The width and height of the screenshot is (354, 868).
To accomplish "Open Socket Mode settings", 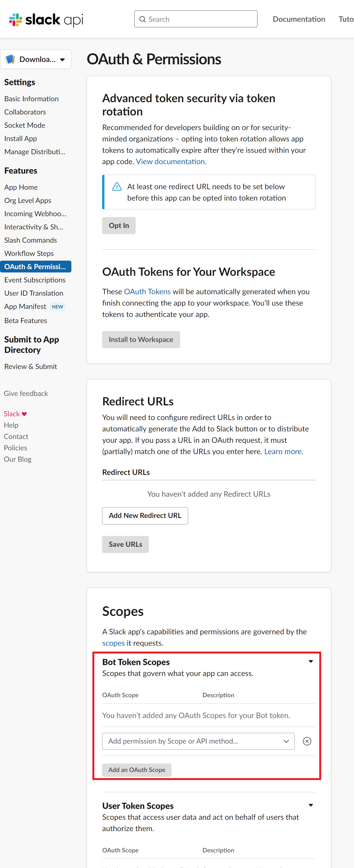I will 25,125.
